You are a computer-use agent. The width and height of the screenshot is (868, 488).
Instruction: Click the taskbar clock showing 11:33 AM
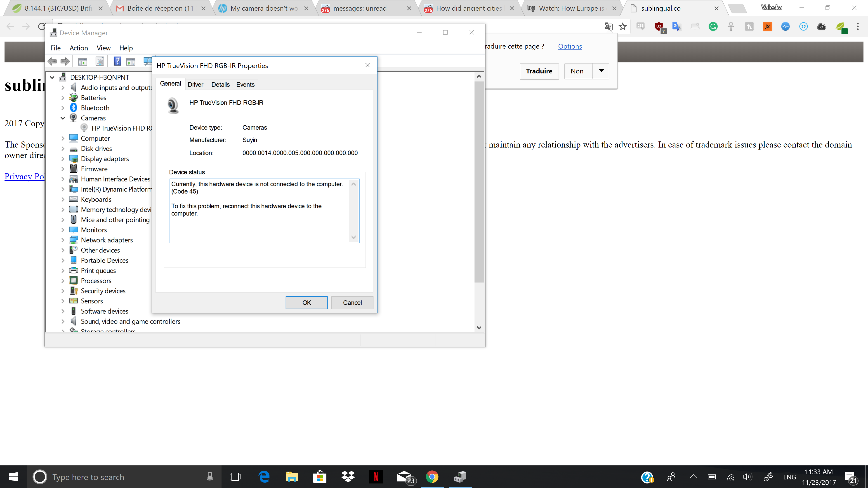tap(818, 477)
